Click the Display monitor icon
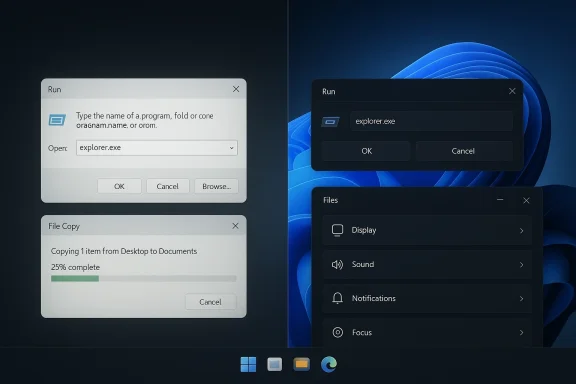 tap(337, 230)
